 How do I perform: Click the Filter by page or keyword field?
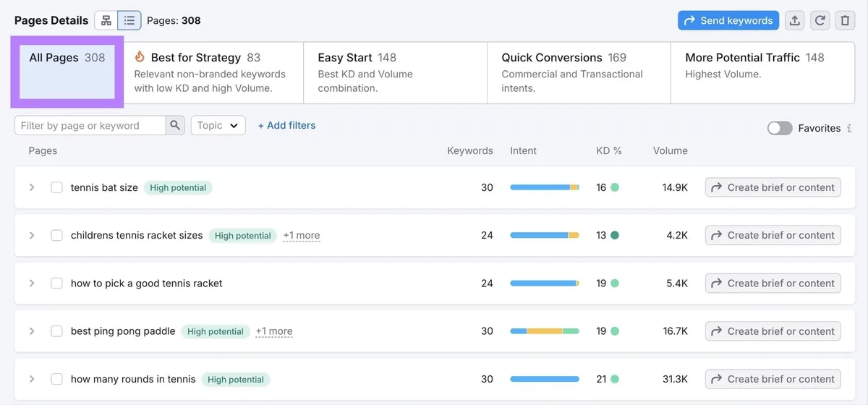90,125
